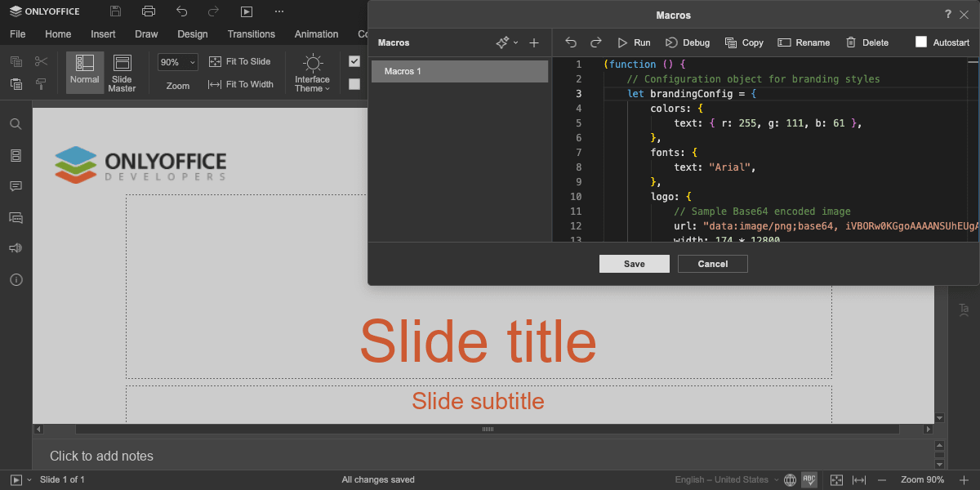Open the comments panel in left sidebar

(x=16, y=186)
